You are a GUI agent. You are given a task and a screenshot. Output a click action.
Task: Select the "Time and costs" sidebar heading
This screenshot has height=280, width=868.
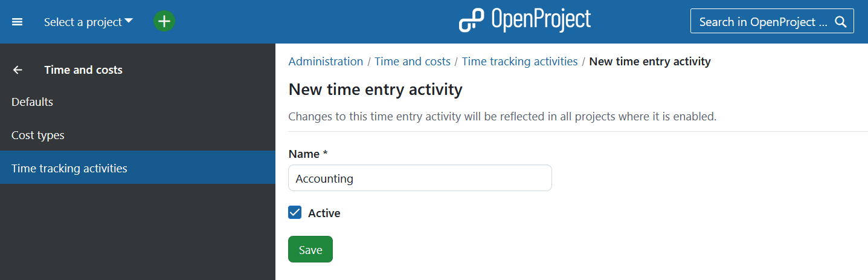[83, 70]
